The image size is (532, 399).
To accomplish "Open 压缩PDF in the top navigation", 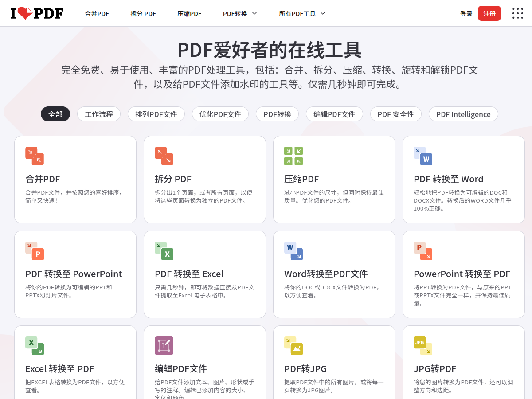I will pos(189,14).
